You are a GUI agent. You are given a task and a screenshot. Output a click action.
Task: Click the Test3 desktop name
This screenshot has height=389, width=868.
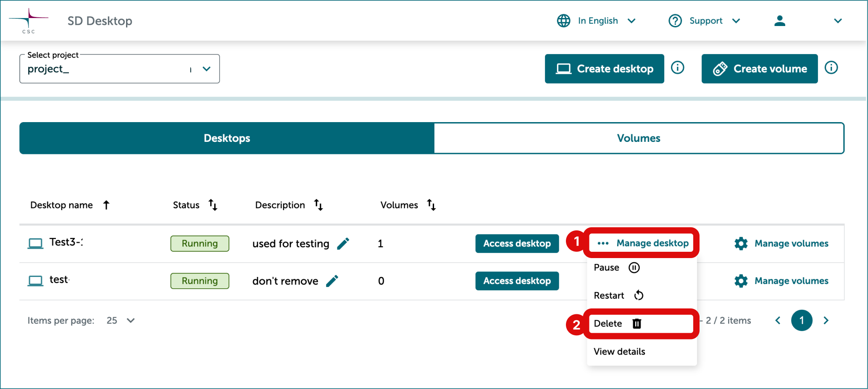(x=66, y=242)
